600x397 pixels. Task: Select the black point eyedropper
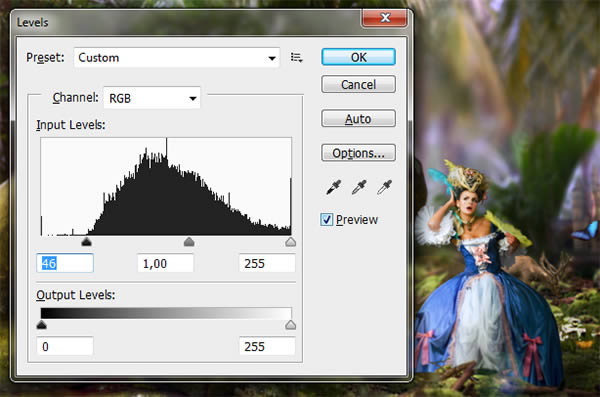[x=333, y=187]
